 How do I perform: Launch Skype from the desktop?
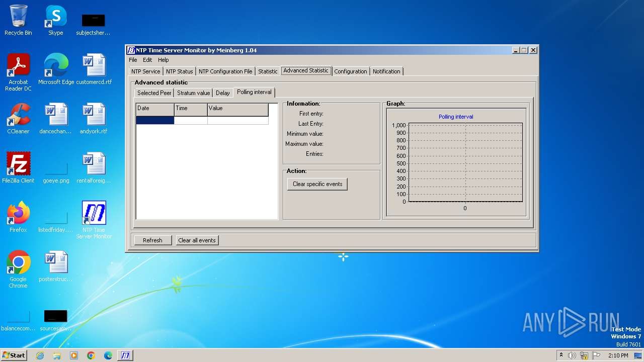click(56, 20)
